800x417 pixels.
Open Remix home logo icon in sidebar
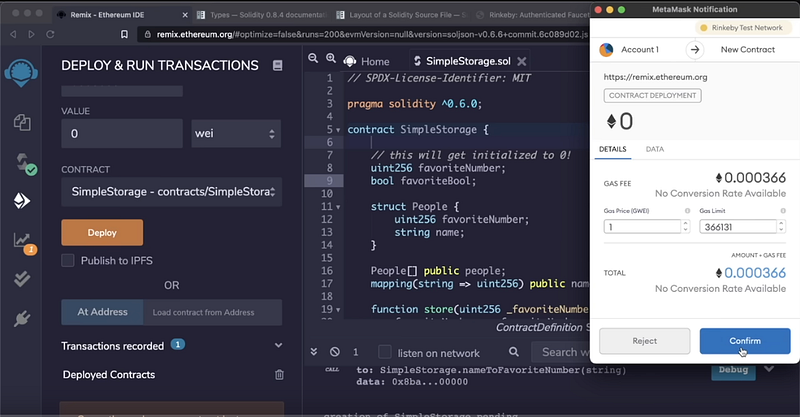pyautogui.click(x=21, y=72)
